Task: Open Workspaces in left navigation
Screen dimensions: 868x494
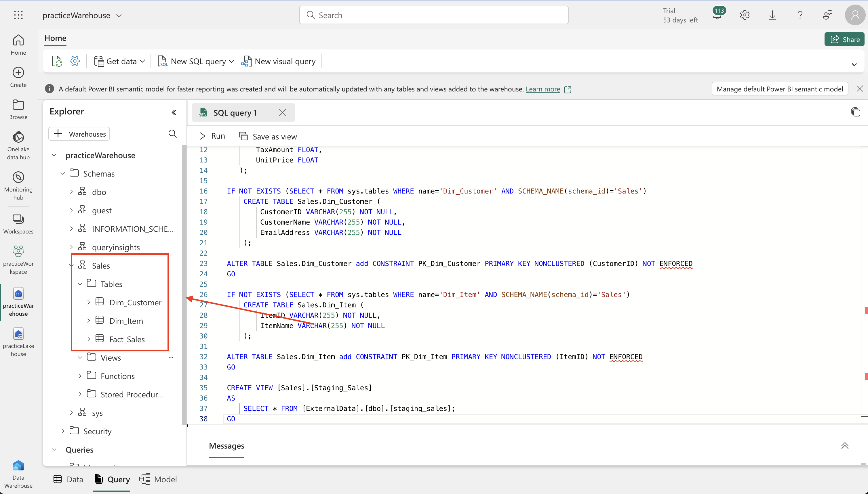Action: [x=18, y=224]
